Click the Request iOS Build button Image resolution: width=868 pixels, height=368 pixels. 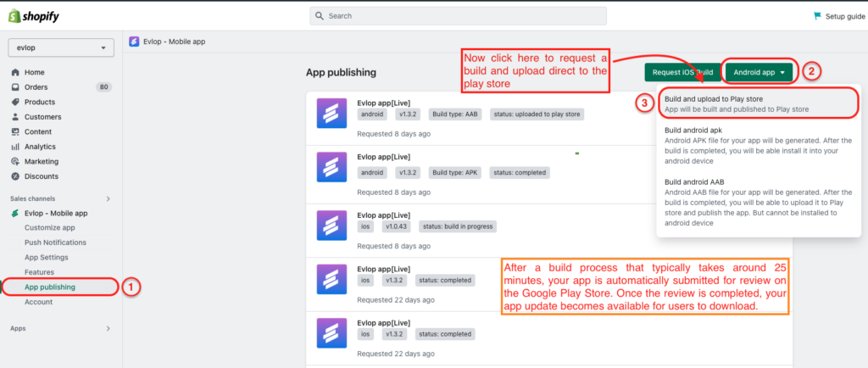[x=682, y=72]
